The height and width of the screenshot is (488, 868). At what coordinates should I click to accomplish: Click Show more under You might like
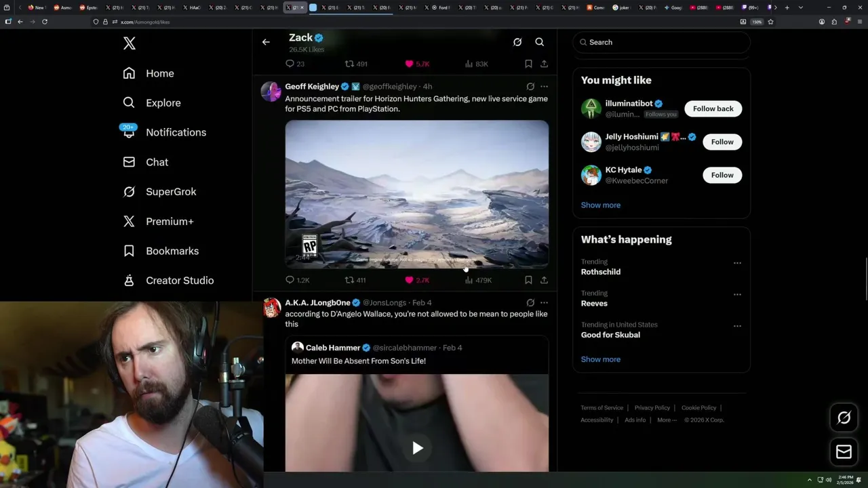point(600,205)
